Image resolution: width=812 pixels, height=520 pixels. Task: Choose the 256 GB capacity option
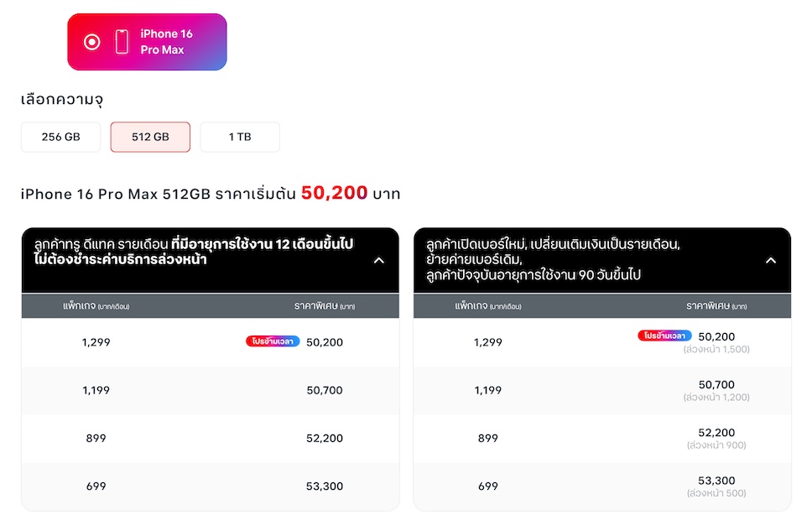click(60, 137)
